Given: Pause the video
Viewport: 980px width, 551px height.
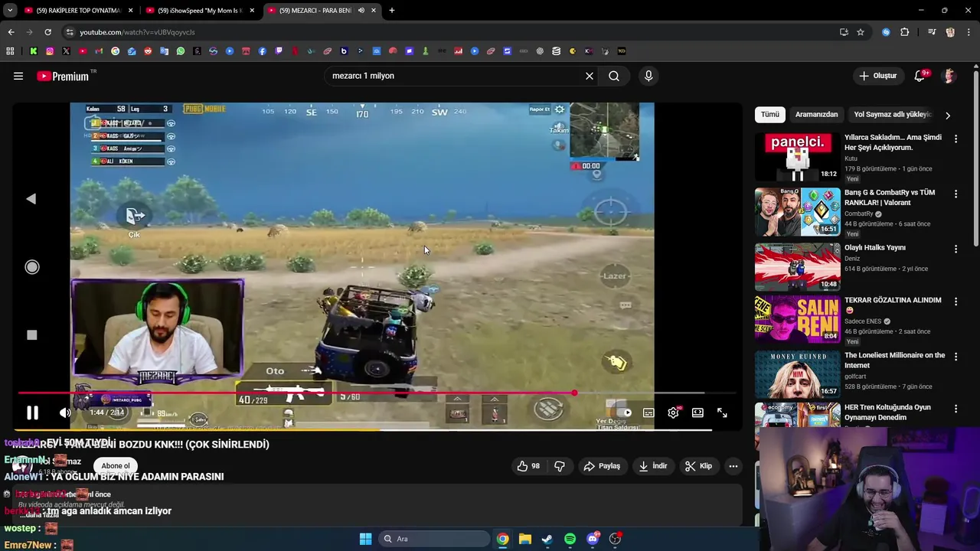Looking at the screenshot, I should point(32,413).
